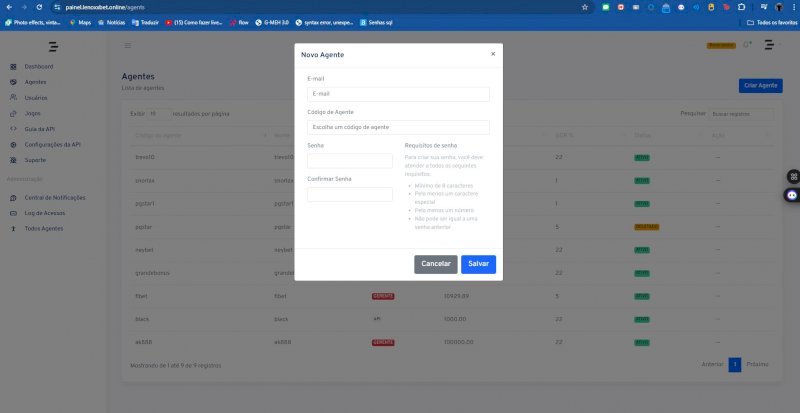Bookmark this page with the star icon
This screenshot has height=413, width=800.
tap(585, 7)
